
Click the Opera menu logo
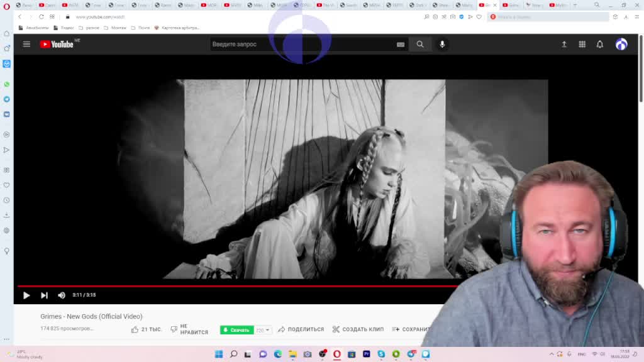click(6, 6)
